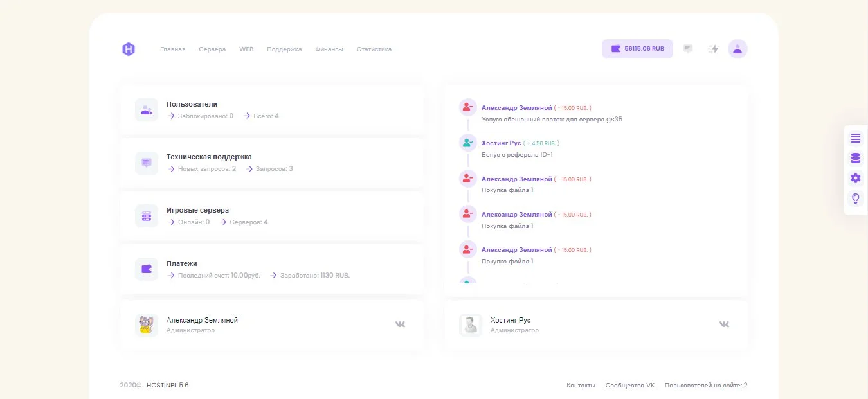Go to Главная in top navigation
Image resolution: width=868 pixels, height=399 pixels.
173,49
